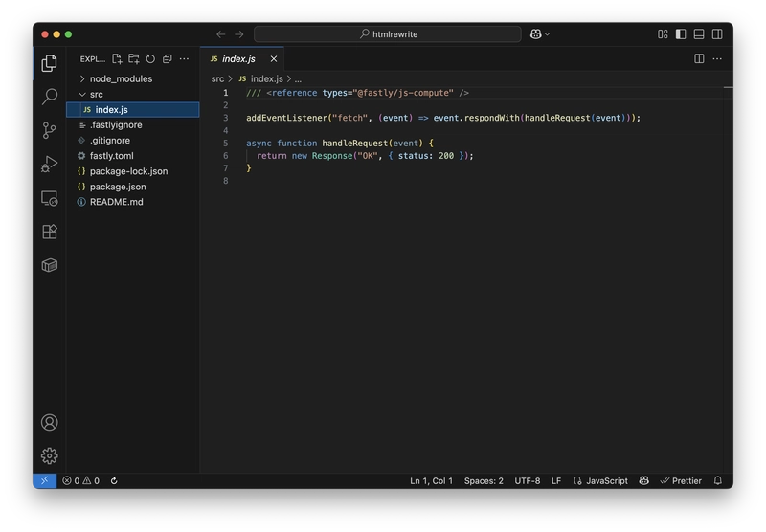Toggle the secondary side bar visibility
766x532 pixels.
coord(717,34)
